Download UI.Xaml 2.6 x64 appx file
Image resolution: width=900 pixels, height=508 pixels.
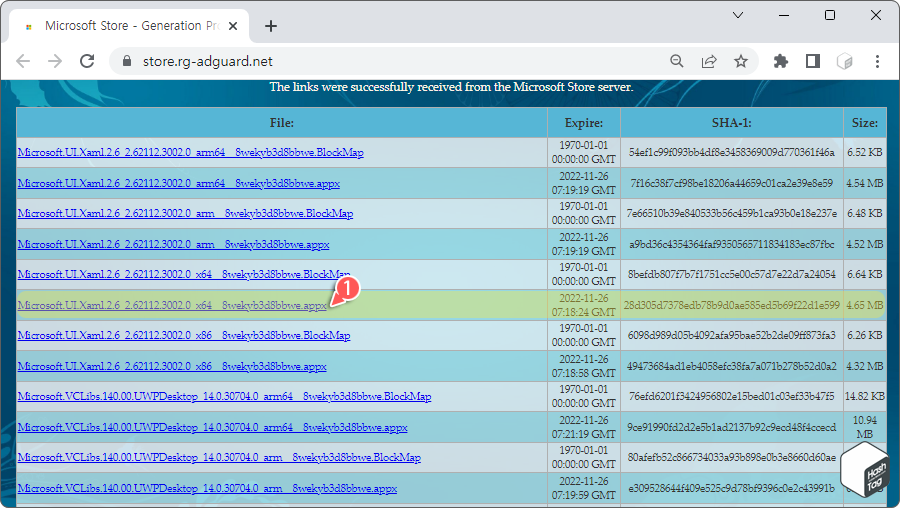pyautogui.click(x=172, y=305)
